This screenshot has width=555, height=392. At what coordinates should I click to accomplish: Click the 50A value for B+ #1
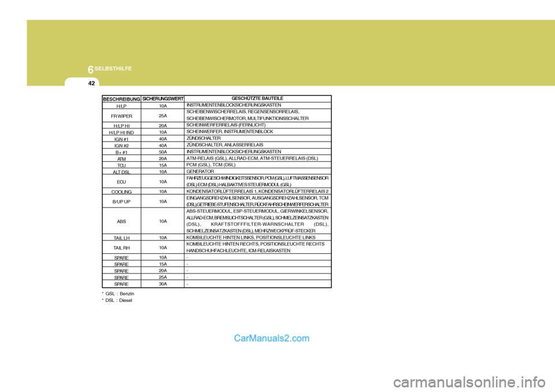(163, 152)
